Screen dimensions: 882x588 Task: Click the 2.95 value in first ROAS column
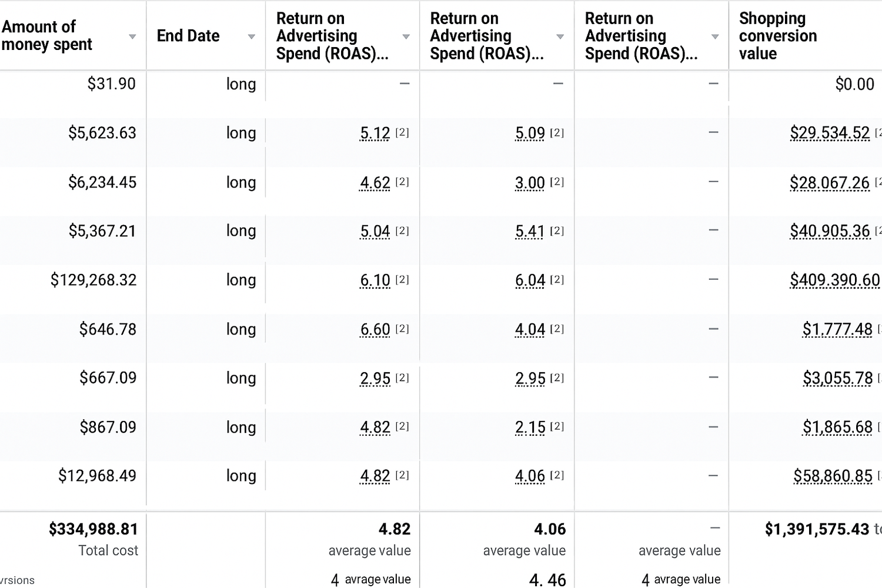coord(375,379)
